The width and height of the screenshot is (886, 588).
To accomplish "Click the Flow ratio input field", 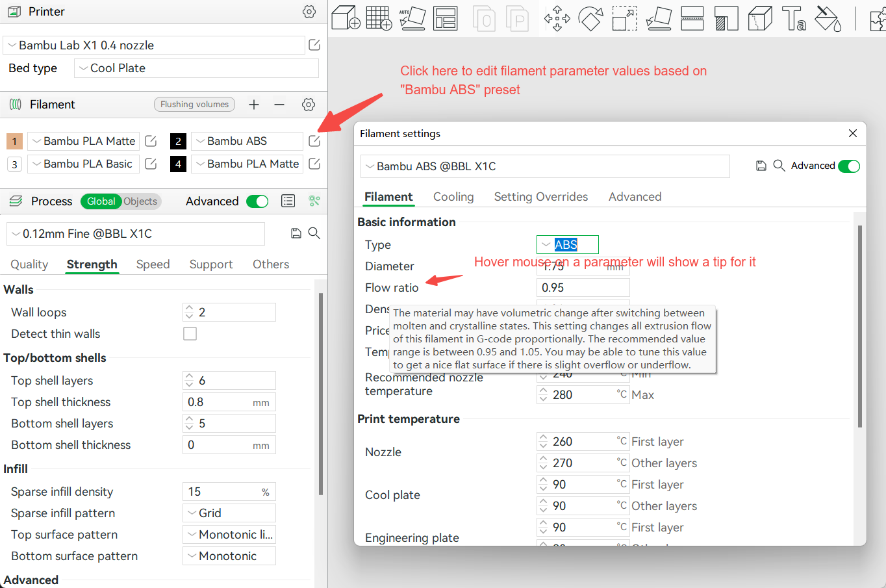I will [x=583, y=288].
